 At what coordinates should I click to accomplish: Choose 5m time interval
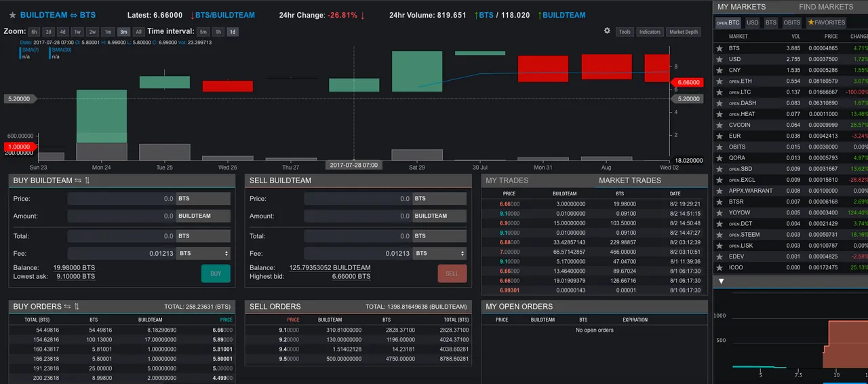coord(203,31)
